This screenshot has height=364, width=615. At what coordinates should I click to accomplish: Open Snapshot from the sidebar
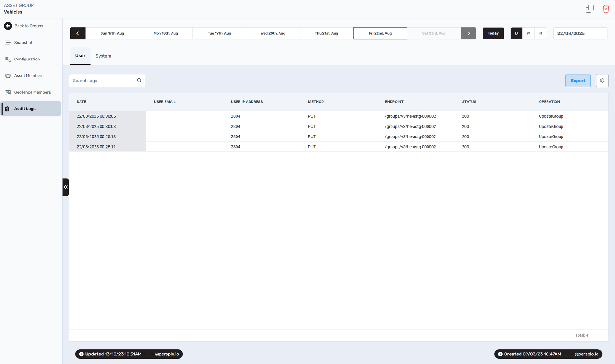[31, 42]
